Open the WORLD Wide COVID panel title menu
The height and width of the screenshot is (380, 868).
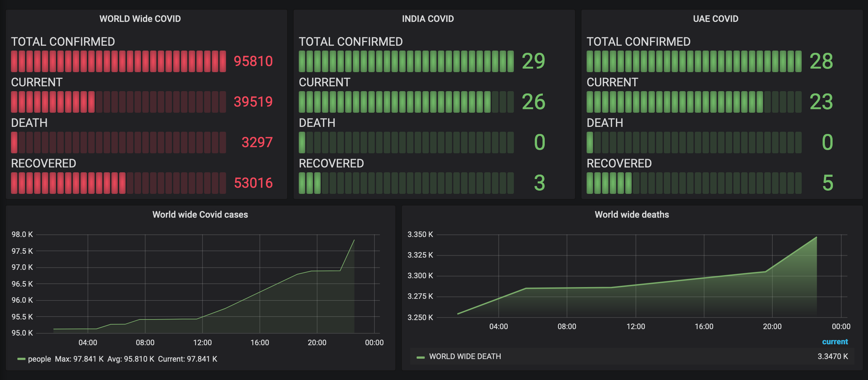click(x=140, y=19)
